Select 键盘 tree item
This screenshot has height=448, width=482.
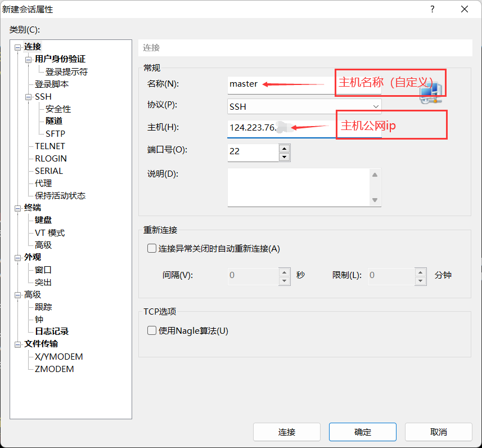[x=43, y=220]
